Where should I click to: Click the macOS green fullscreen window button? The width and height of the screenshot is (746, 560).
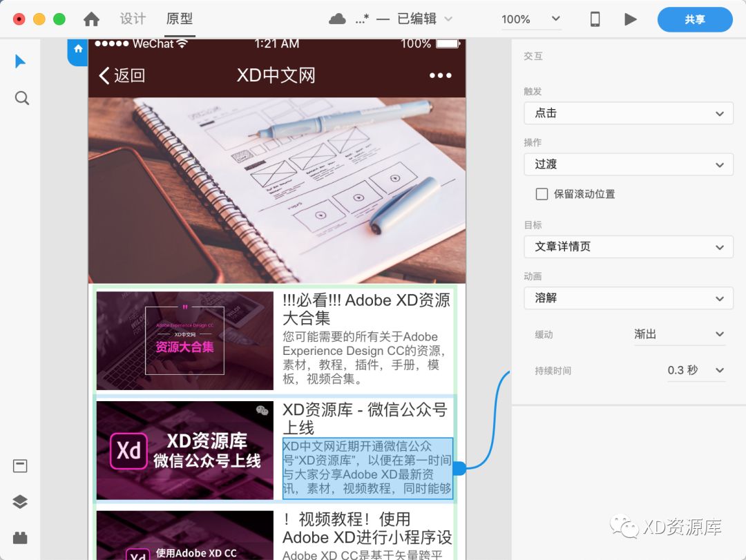point(59,19)
